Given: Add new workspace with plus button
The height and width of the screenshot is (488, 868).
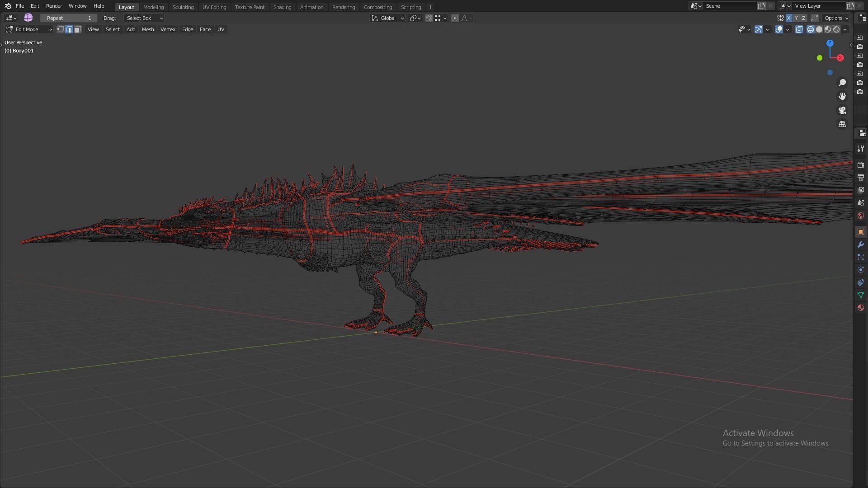Looking at the screenshot, I should coord(430,7).
